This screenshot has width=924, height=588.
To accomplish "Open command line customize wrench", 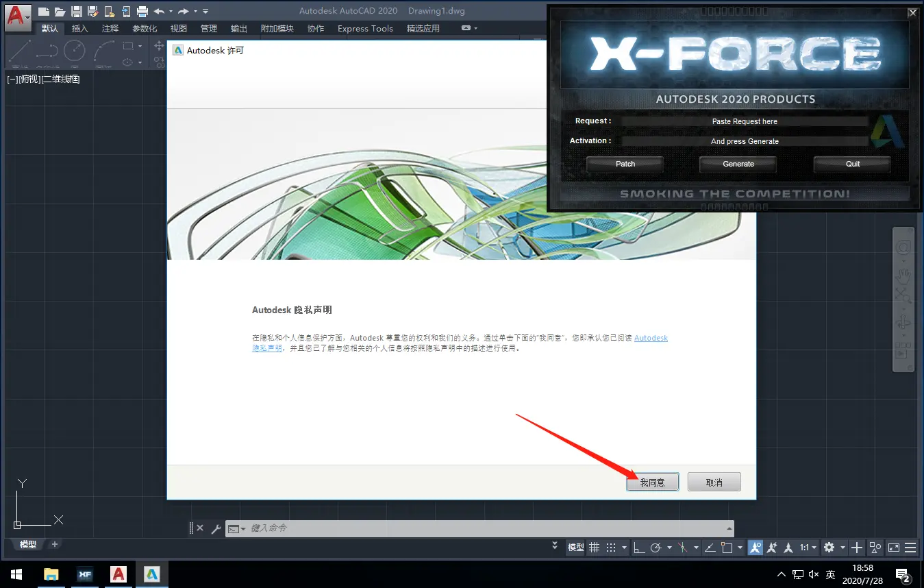I will pyautogui.click(x=216, y=528).
